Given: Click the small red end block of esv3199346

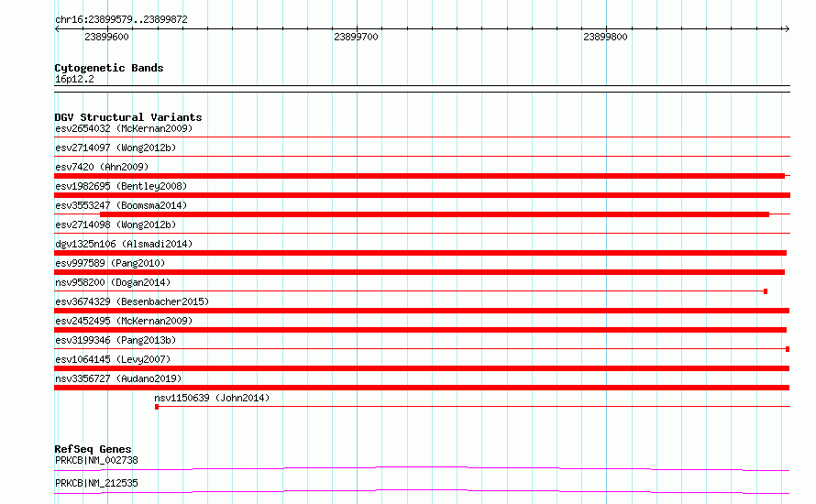Looking at the screenshot, I should pos(788,349).
